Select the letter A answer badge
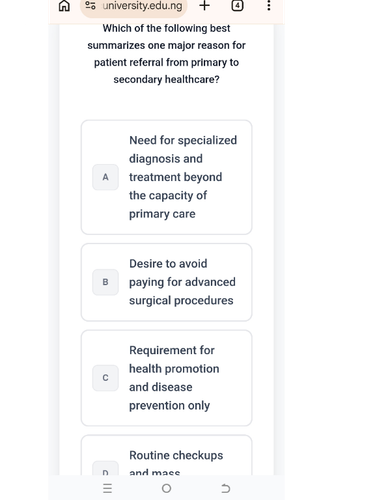375x500 pixels. (105, 177)
